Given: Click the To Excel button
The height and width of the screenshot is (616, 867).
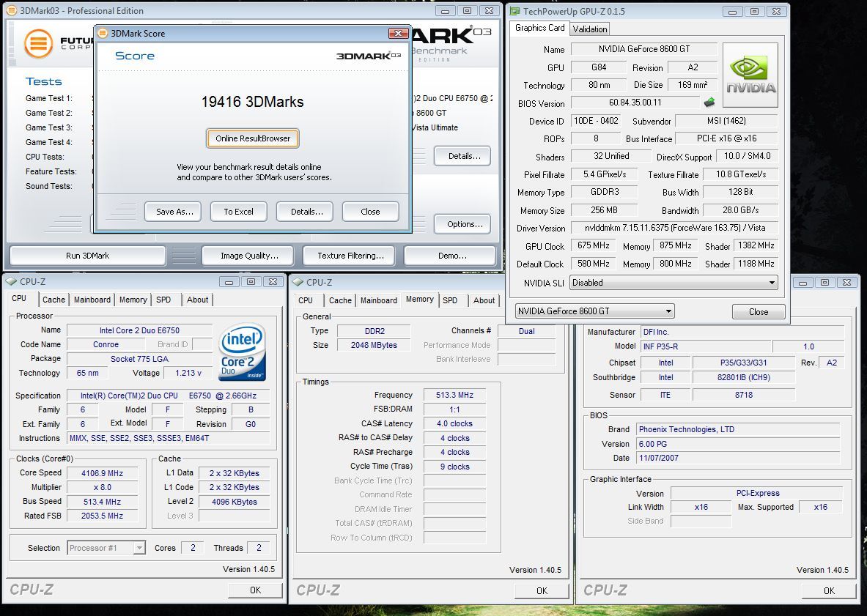Looking at the screenshot, I should [x=238, y=212].
